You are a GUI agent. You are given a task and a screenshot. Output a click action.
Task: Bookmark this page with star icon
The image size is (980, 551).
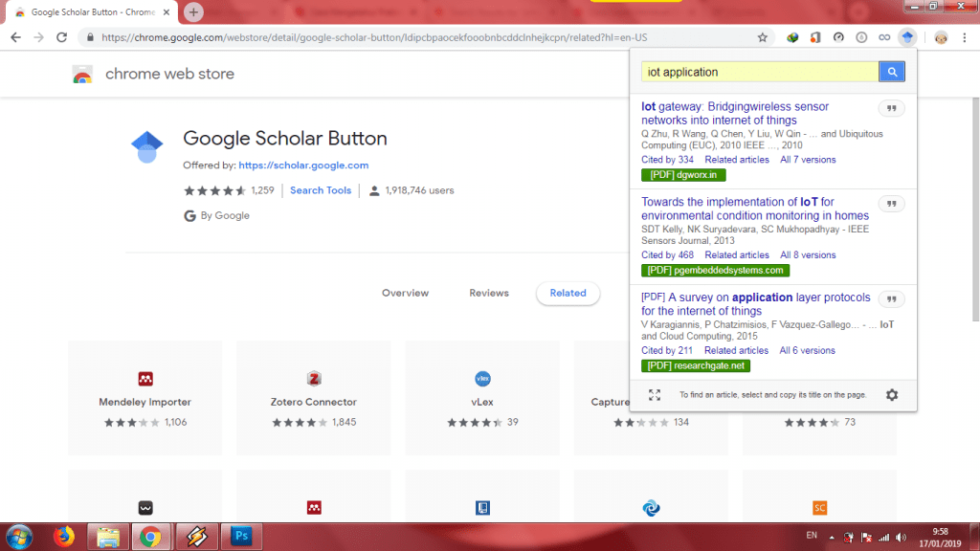tap(763, 37)
